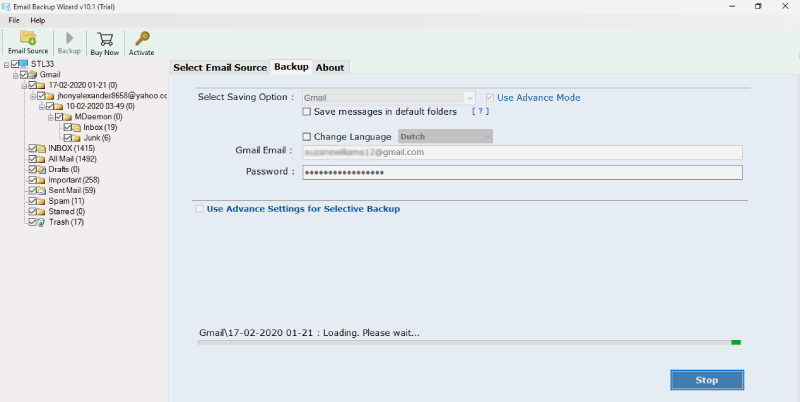Uncheck the Sent Mail (59) checkbox

click(33, 190)
